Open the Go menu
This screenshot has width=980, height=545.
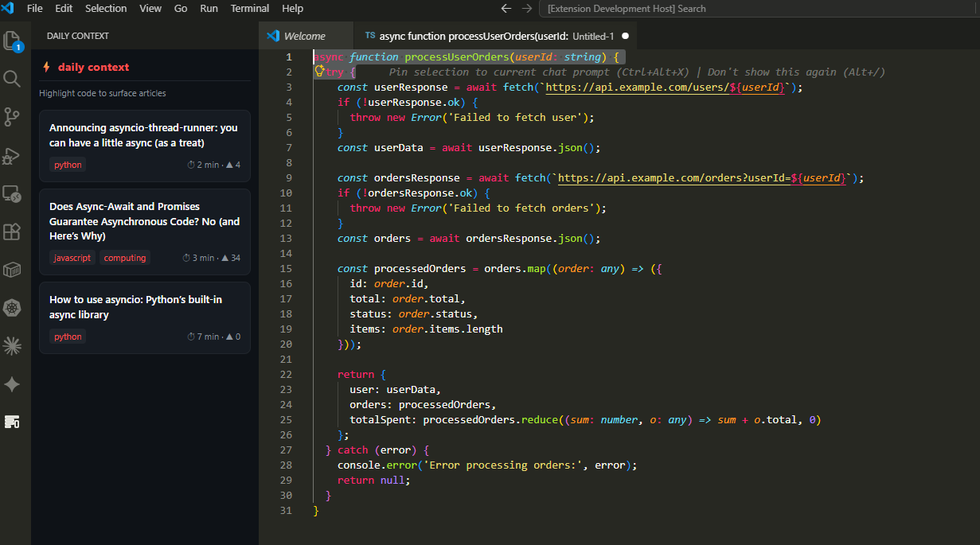pyautogui.click(x=181, y=8)
